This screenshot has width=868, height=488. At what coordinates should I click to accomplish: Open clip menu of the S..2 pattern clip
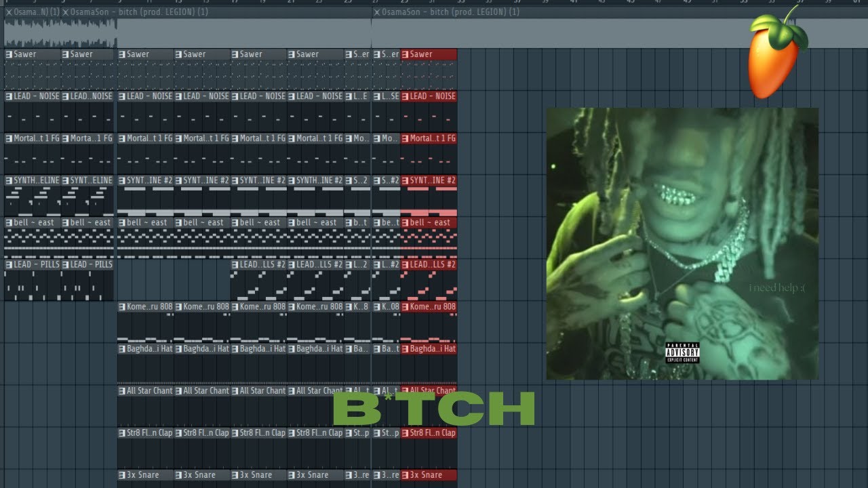point(349,180)
